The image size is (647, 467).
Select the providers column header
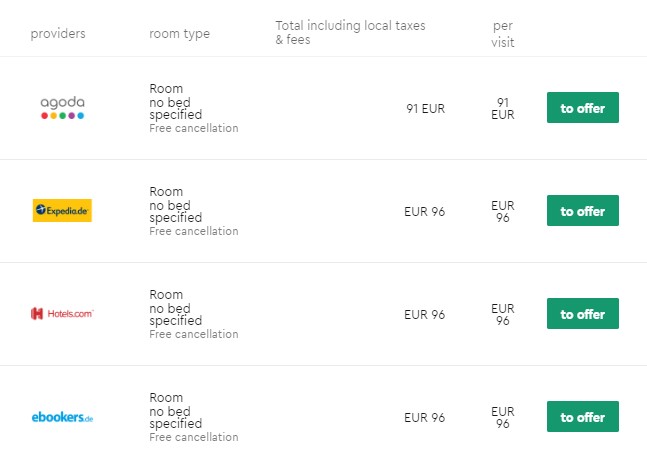click(58, 33)
